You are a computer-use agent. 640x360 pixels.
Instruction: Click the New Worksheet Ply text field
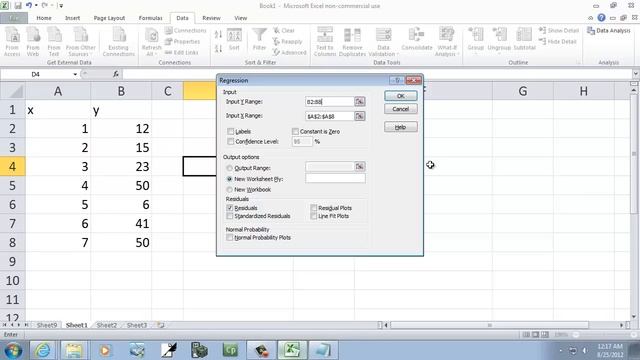click(336, 178)
